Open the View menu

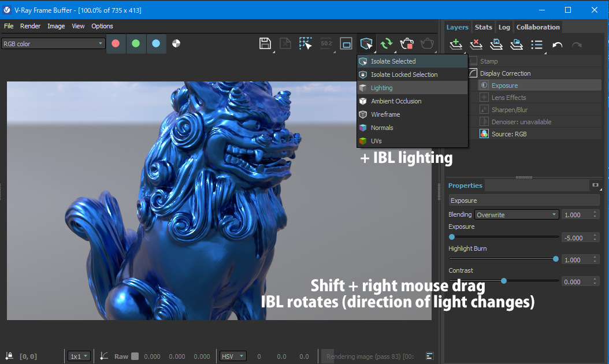[78, 26]
